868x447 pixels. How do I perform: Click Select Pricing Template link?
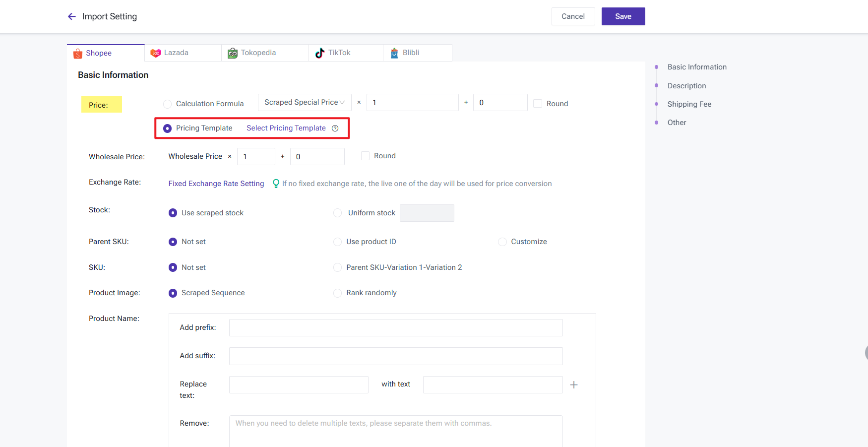pos(286,128)
